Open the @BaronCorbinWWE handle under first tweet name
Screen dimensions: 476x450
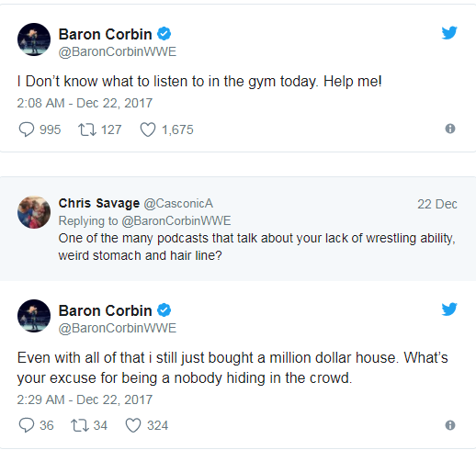[x=118, y=51]
